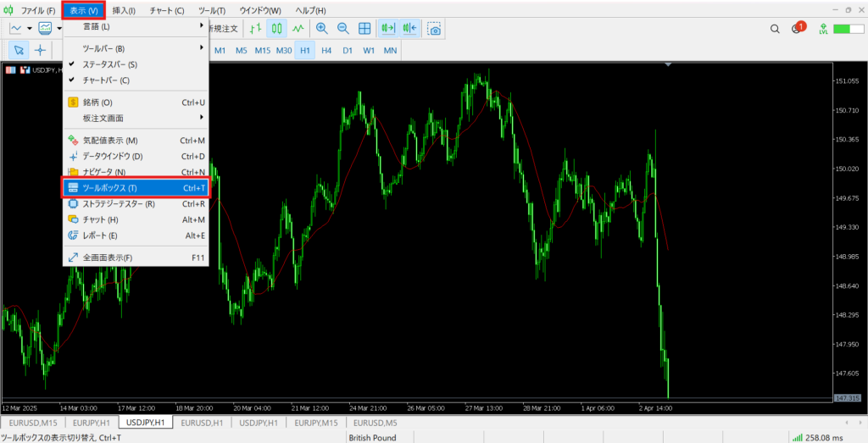Open the search magnifier icon

(775, 29)
